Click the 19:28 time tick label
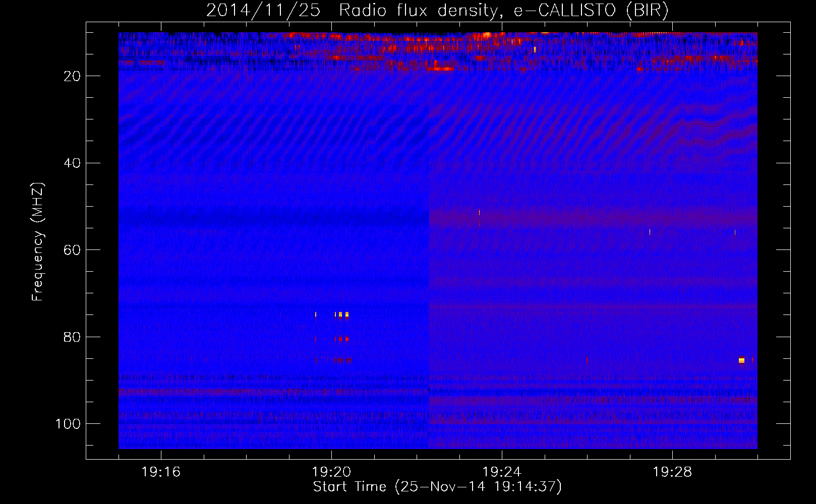The width and height of the screenshot is (816, 504). (672, 472)
